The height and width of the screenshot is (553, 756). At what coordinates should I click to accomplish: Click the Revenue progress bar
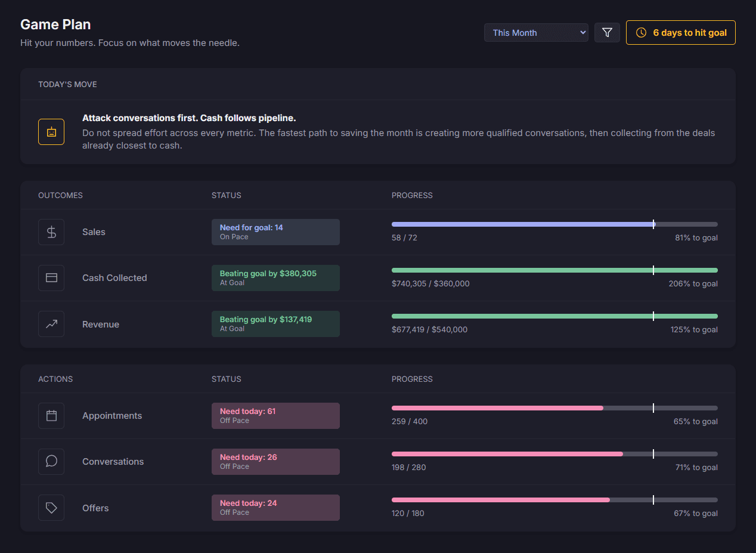coord(554,316)
